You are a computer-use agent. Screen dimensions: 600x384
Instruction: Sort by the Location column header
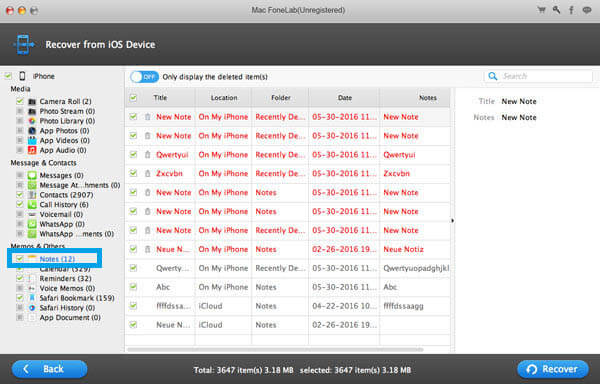tap(224, 98)
